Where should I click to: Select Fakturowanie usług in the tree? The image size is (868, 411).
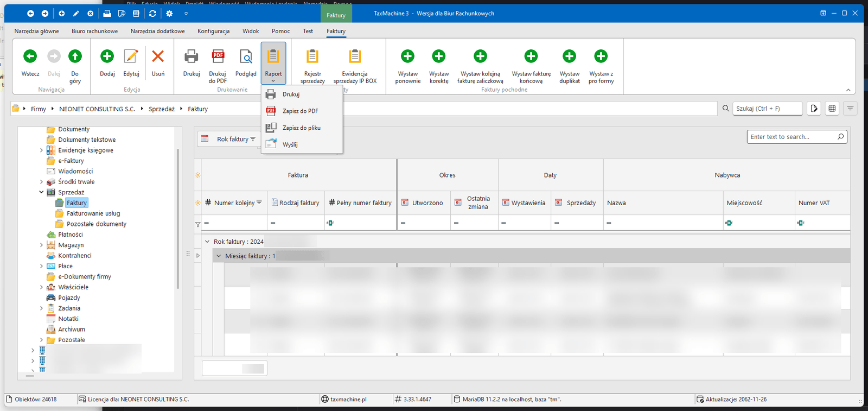click(x=93, y=213)
